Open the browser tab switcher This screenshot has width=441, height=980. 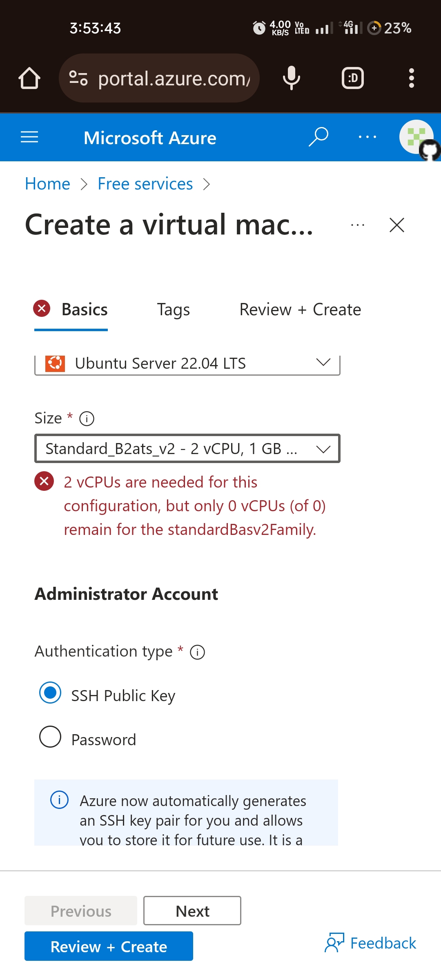pos(353,78)
